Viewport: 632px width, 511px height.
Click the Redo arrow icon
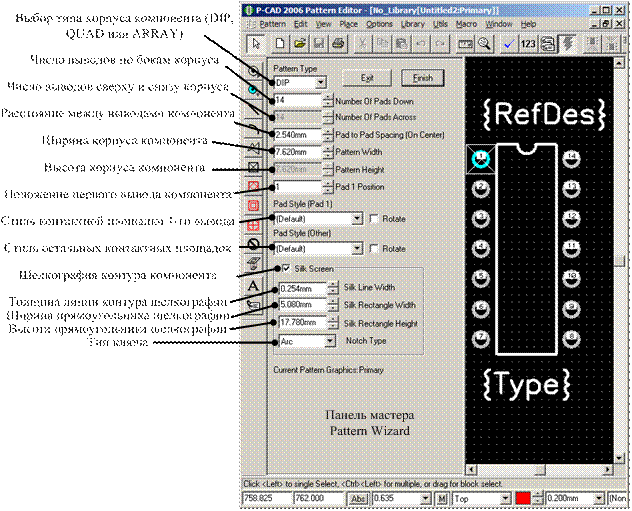440,43
